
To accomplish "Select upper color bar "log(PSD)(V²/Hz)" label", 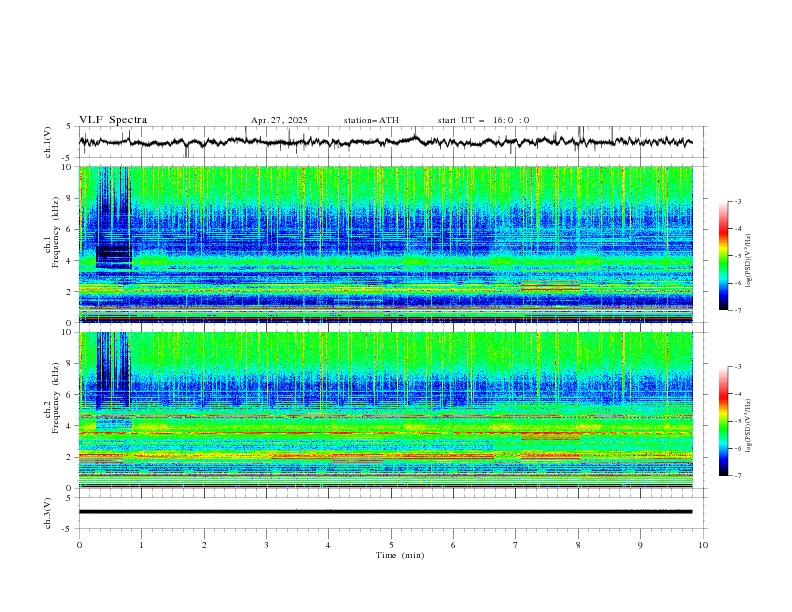I will click(749, 261).
